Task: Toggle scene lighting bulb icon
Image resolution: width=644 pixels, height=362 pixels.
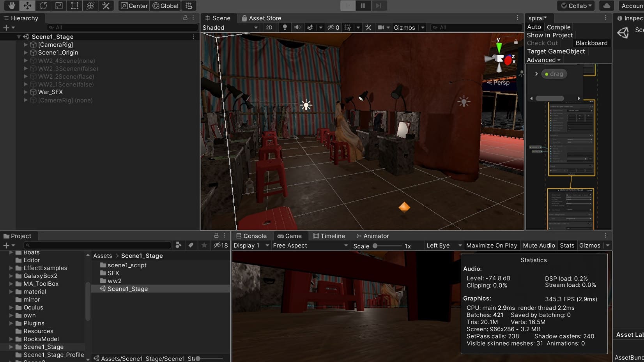Action: pyautogui.click(x=285, y=27)
